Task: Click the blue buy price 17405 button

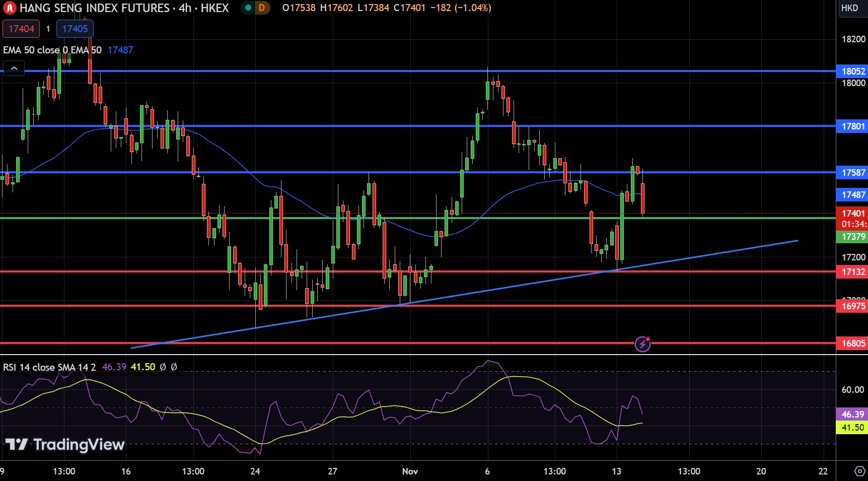Action: pyautogui.click(x=75, y=29)
